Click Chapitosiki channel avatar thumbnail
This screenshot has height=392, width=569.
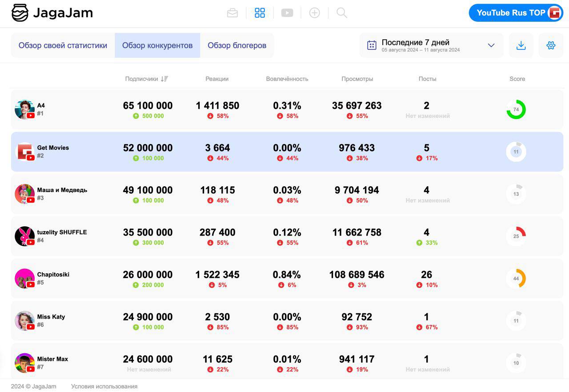(24, 279)
